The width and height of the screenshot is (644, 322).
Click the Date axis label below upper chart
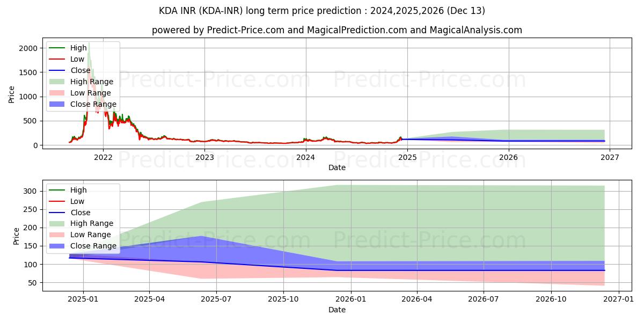pyautogui.click(x=336, y=167)
